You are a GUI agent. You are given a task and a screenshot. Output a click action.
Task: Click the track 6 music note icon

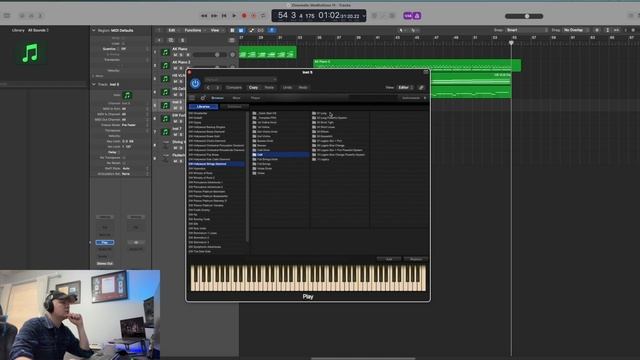coord(165,119)
